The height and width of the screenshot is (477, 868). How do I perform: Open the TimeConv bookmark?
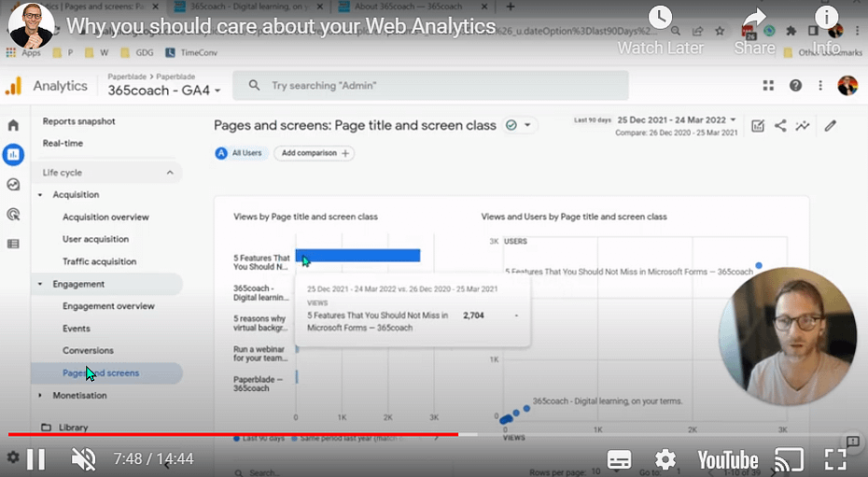point(191,52)
